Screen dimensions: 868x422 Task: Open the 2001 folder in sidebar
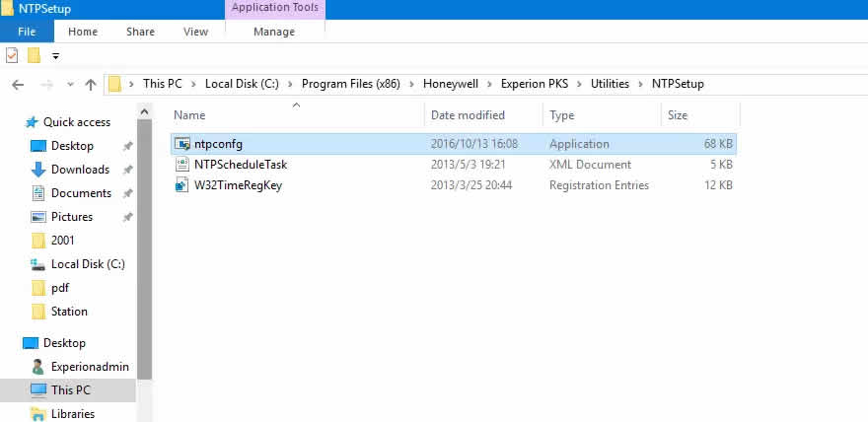(62, 241)
